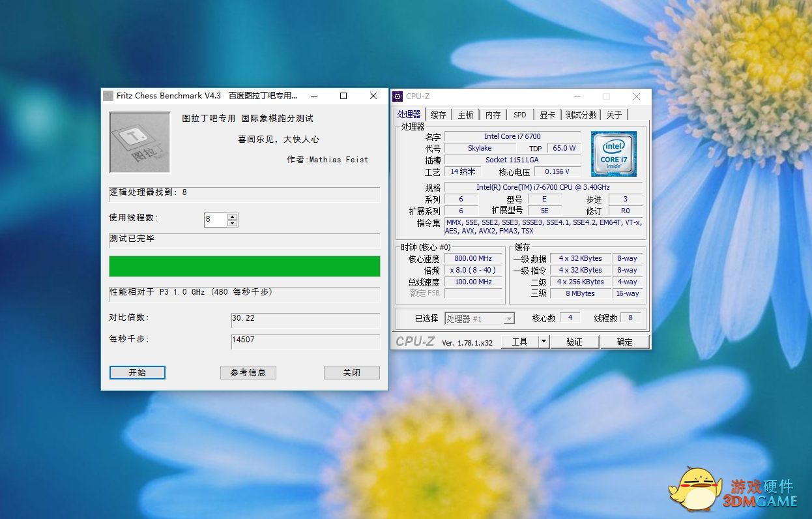Click the 修订 value R0

click(x=625, y=211)
